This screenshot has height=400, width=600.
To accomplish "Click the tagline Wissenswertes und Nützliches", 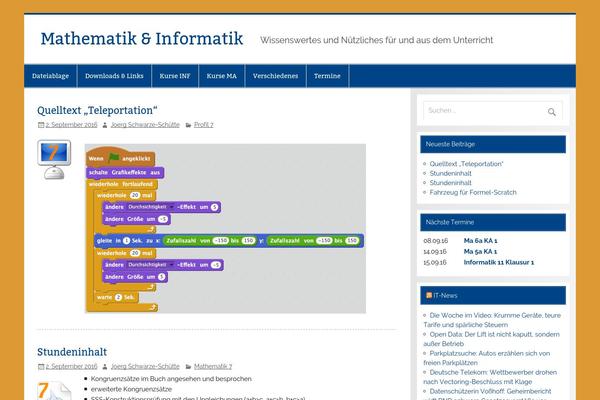I will click(377, 40).
